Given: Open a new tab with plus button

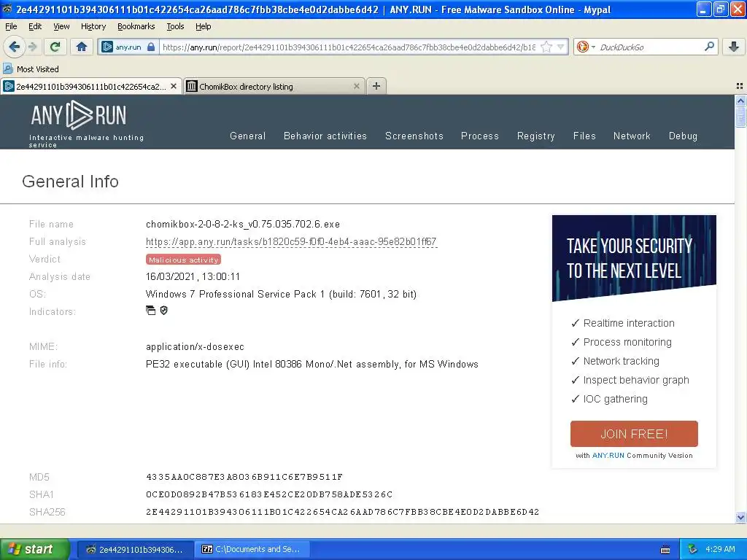Looking at the screenshot, I should click(x=376, y=86).
